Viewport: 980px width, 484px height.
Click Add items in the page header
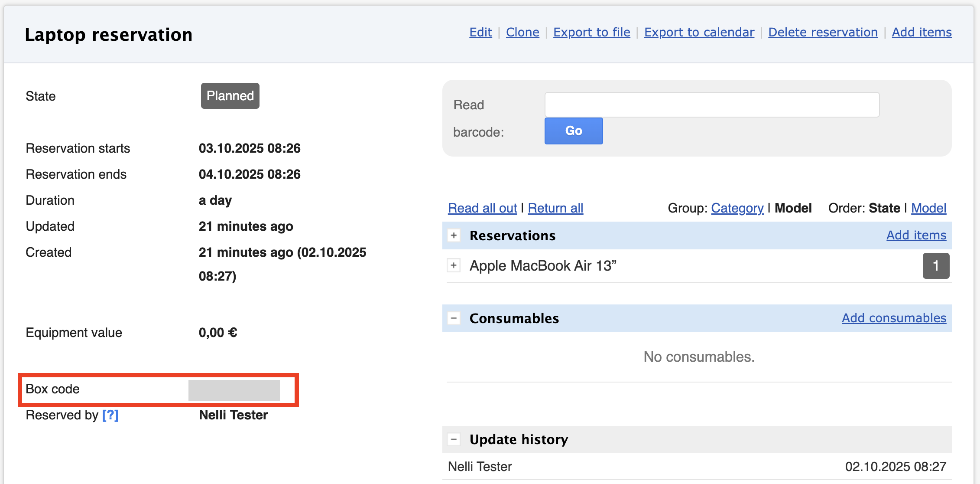pos(922,33)
